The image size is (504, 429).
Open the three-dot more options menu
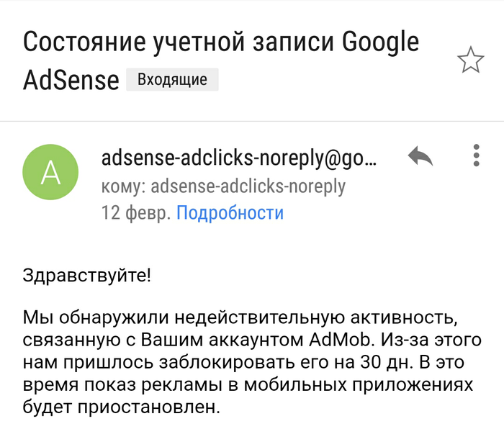pos(477,155)
